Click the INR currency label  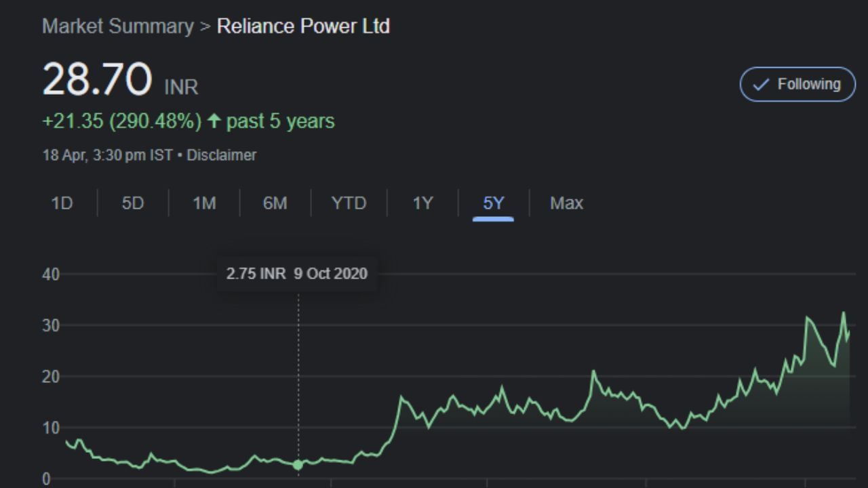[x=181, y=87]
